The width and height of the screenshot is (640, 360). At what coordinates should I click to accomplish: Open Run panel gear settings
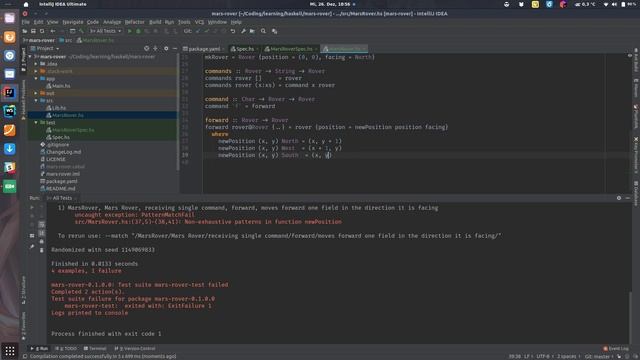(619, 198)
